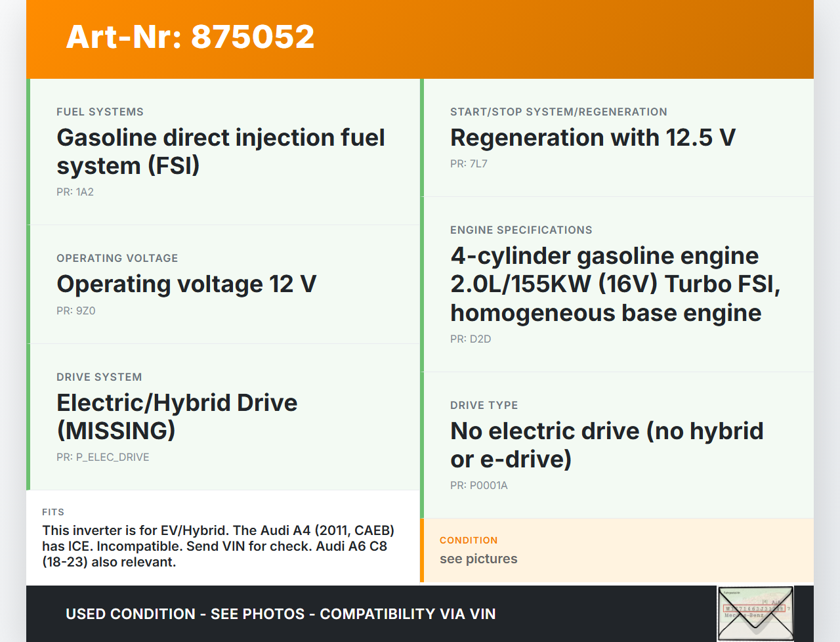Click the USED CONDITION footer banner text

coord(280,614)
